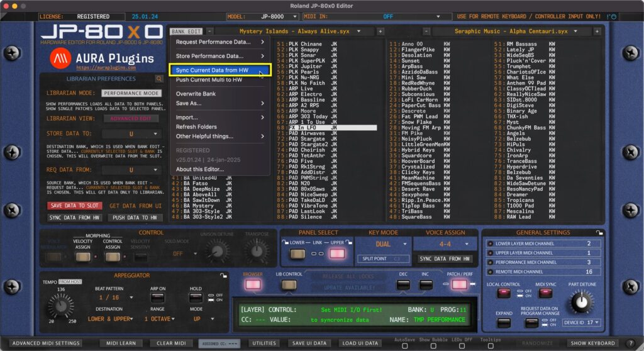Screen dimensions: 644x351
Task: Click the minus icon left of Mystery Islands bank
Action: (209, 31)
